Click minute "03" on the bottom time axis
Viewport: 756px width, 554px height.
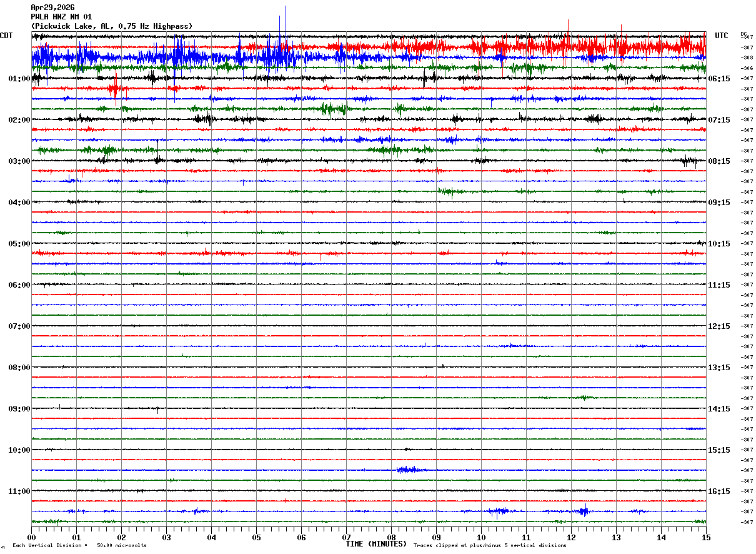pos(166,537)
